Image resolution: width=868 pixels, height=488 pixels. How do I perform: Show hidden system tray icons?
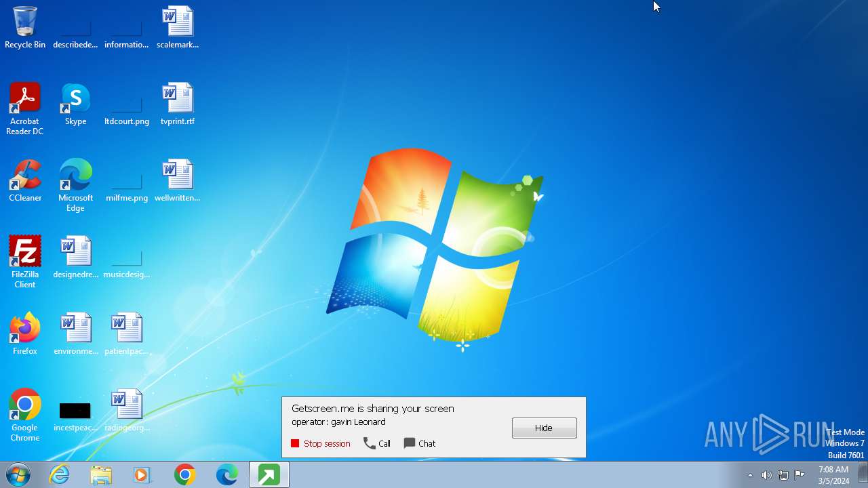(x=750, y=475)
